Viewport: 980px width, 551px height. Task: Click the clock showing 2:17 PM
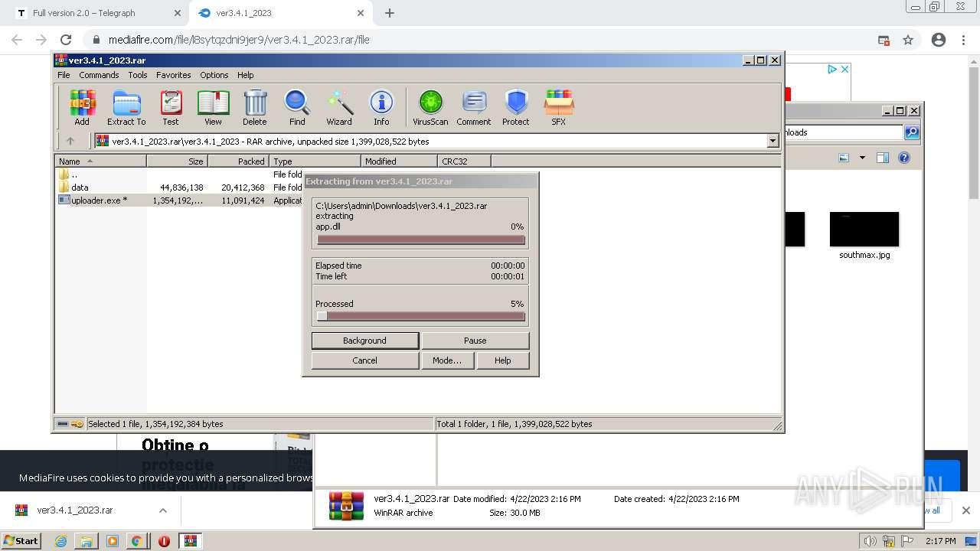point(941,541)
